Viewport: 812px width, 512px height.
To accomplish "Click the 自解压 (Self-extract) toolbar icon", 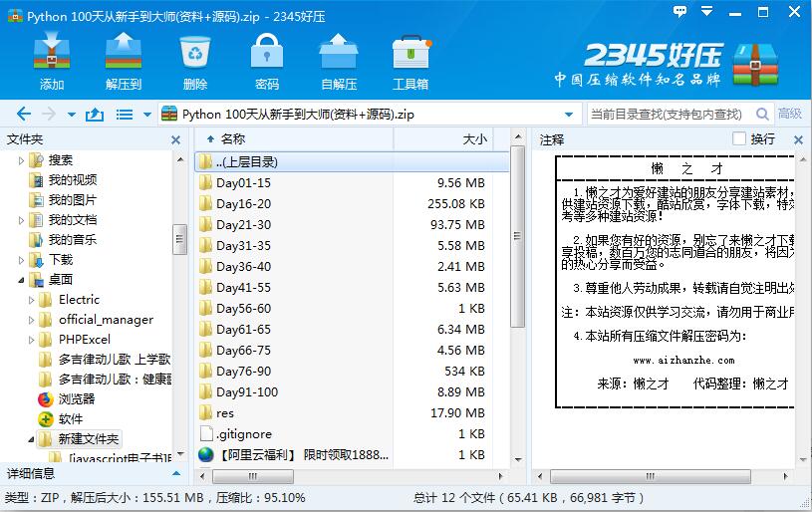I will [338, 52].
